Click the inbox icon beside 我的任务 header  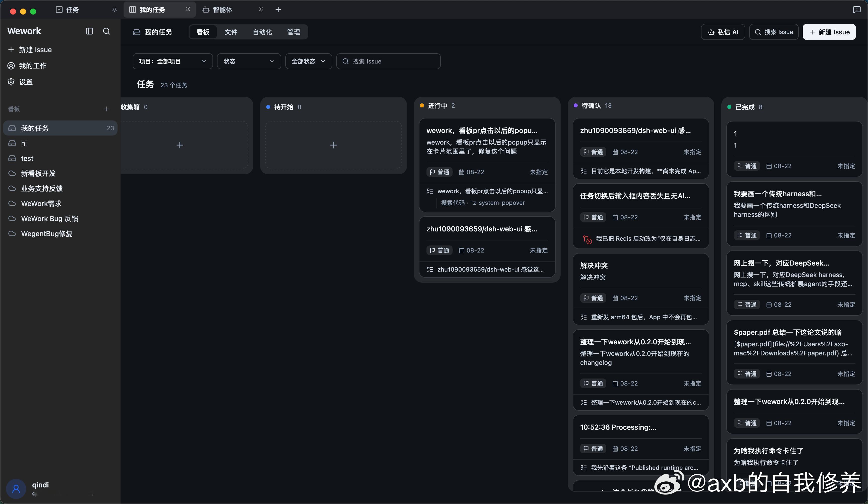(136, 32)
